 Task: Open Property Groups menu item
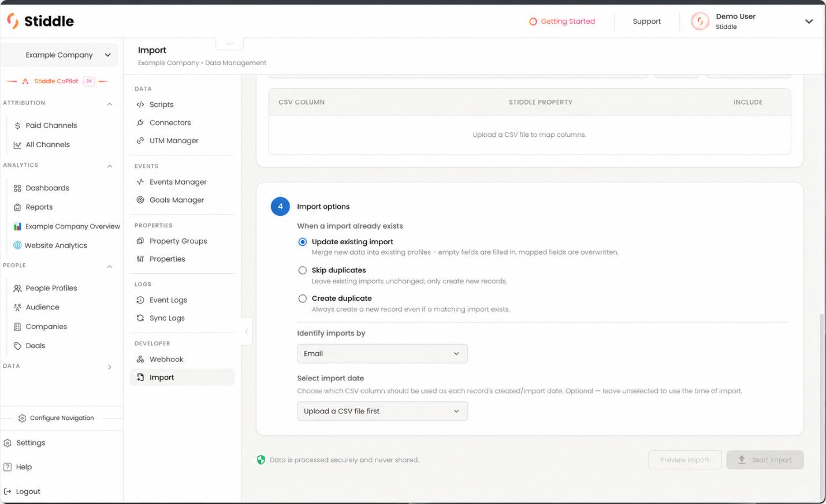tap(183, 241)
